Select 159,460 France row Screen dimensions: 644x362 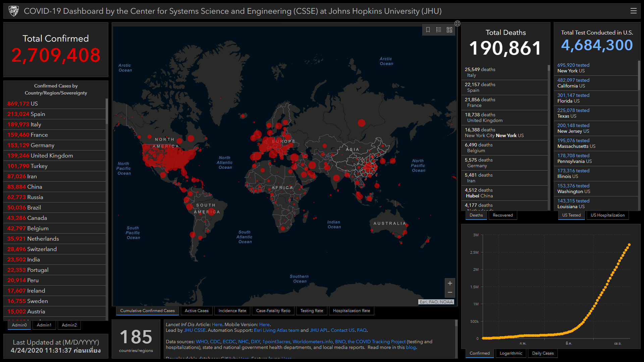click(55, 135)
